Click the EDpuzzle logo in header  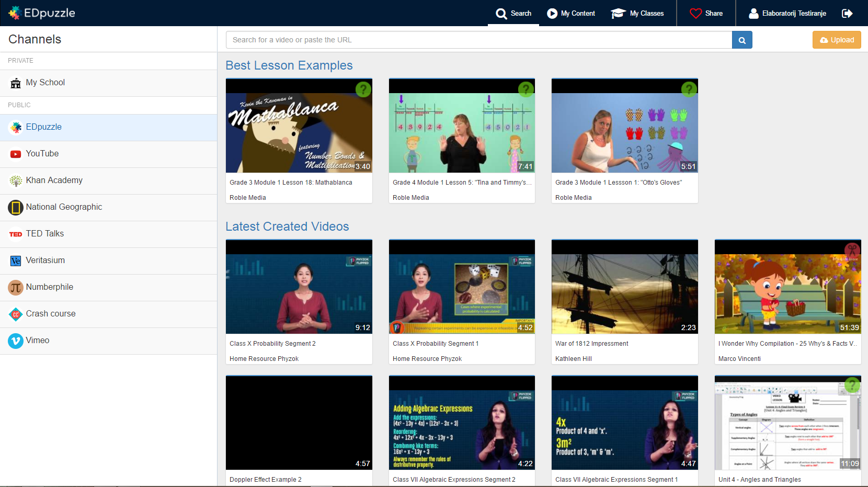[42, 13]
